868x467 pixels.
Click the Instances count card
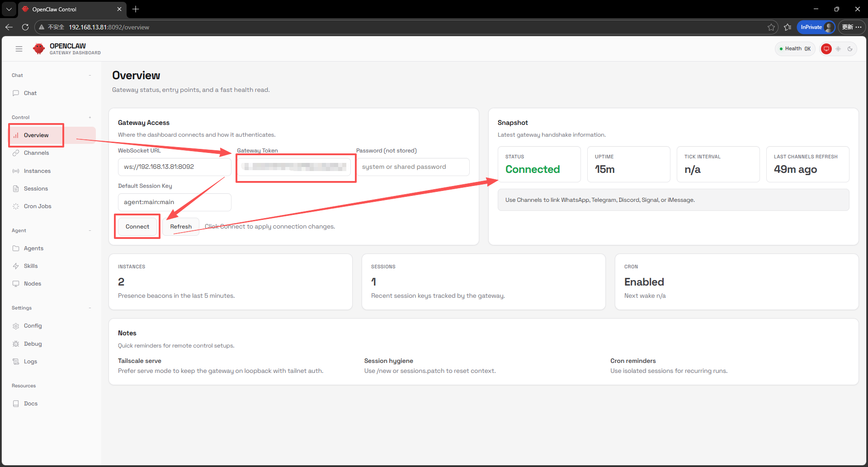coord(231,281)
